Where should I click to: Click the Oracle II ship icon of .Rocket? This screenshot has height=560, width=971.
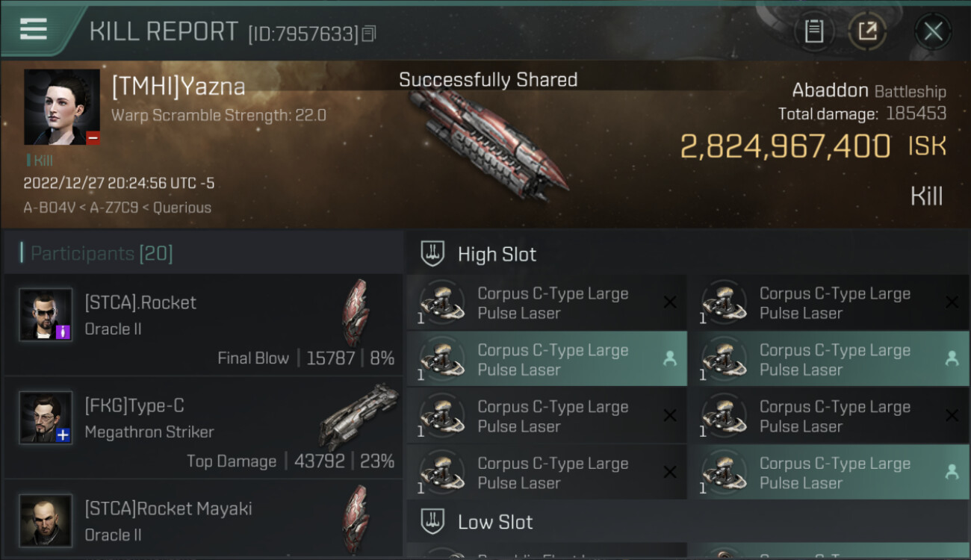click(x=356, y=314)
